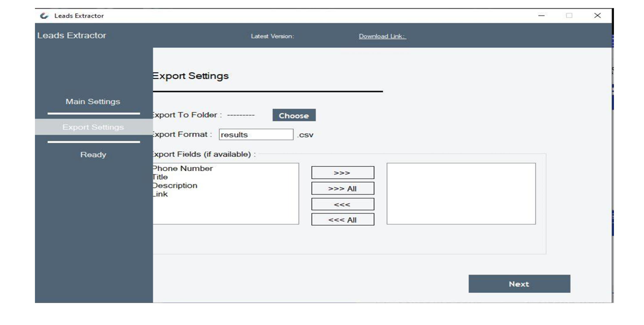
Task: Select Phone Number in export fields list
Action: click(x=182, y=168)
